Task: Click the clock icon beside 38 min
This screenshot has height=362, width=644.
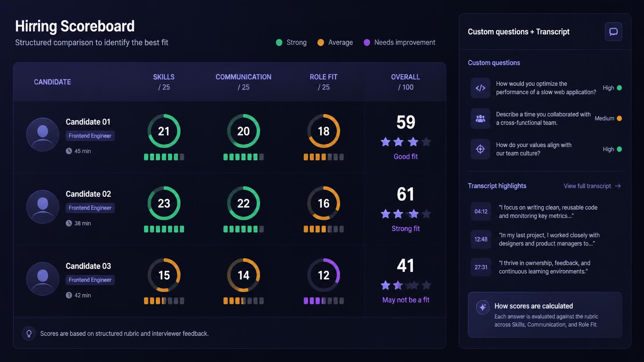Action: coord(69,223)
